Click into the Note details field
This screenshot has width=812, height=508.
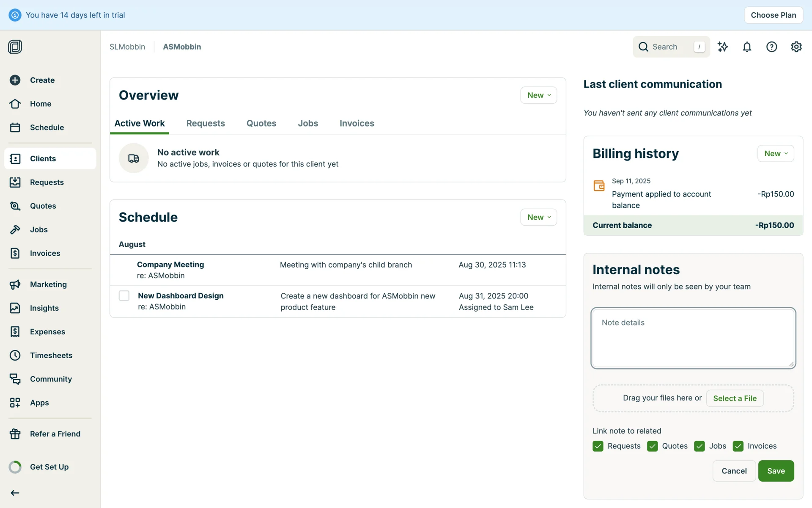(x=693, y=338)
